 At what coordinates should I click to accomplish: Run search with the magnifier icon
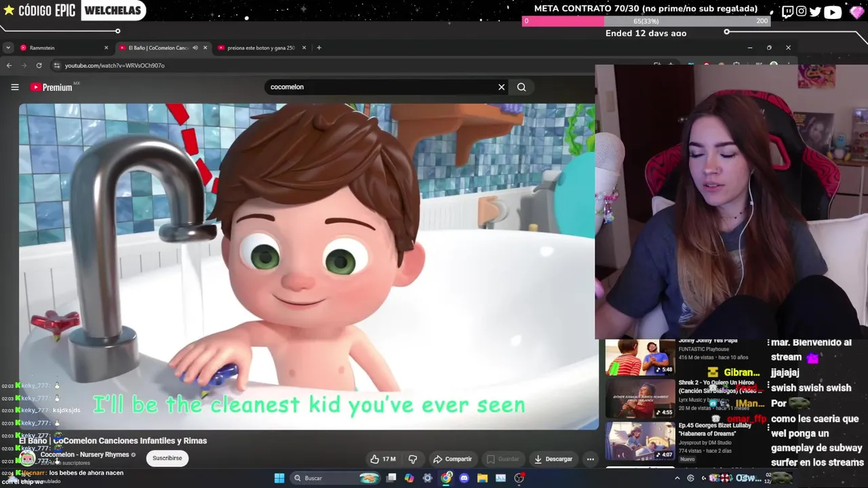(x=521, y=87)
